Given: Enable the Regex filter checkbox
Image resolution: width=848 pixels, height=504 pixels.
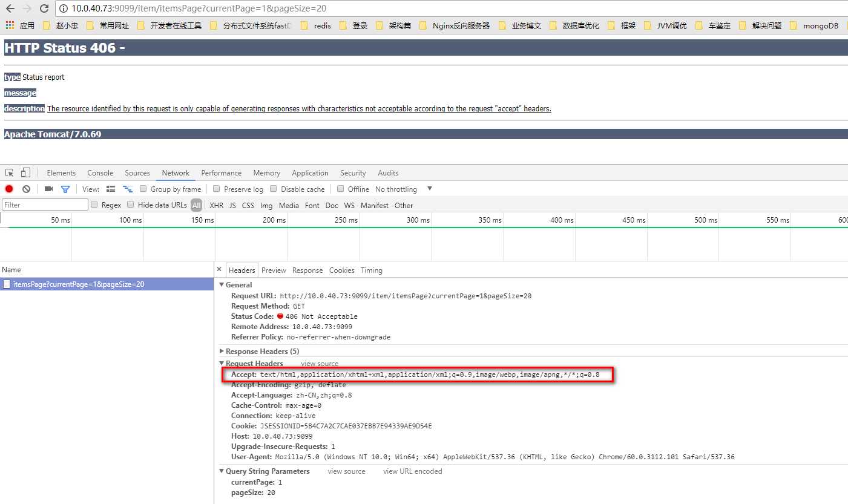Looking at the screenshot, I should click(94, 205).
